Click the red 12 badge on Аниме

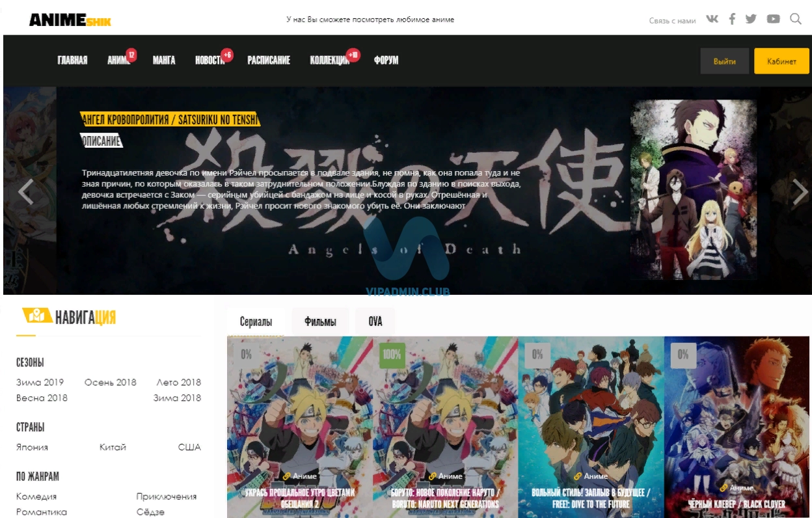click(x=131, y=55)
